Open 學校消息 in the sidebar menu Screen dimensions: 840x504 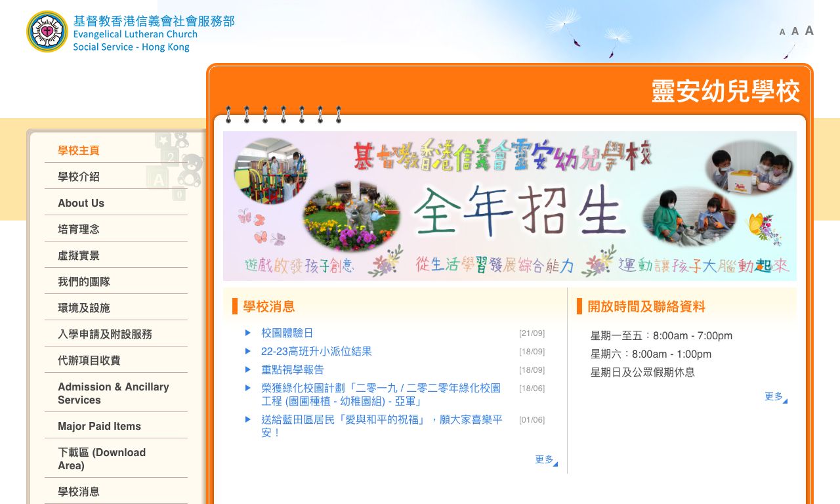tap(79, 492)
